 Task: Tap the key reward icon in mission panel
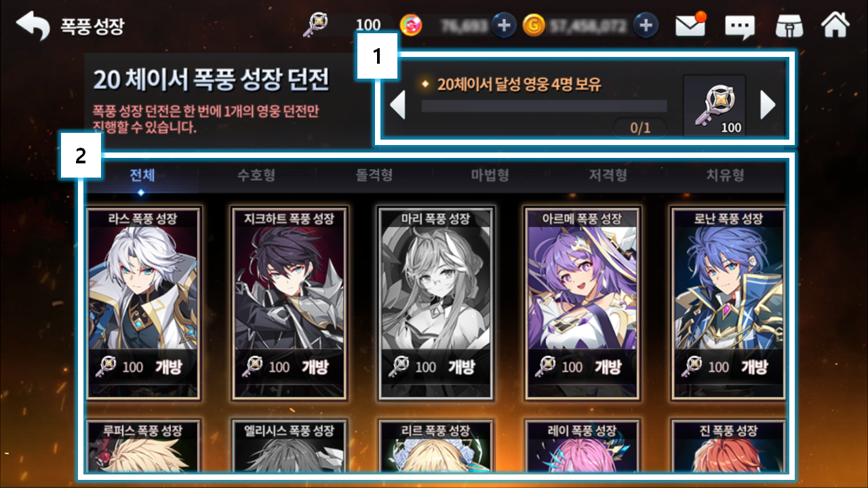click(715, 106)
